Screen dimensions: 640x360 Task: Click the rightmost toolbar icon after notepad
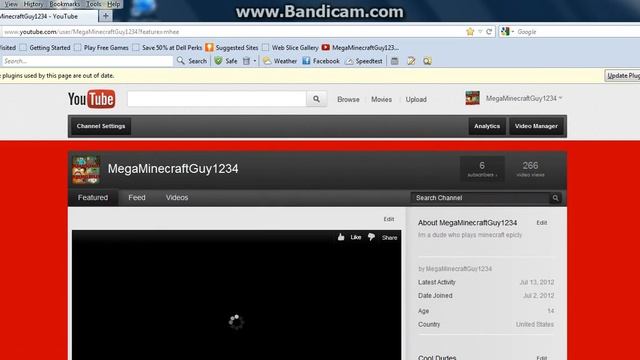(427, 61)
